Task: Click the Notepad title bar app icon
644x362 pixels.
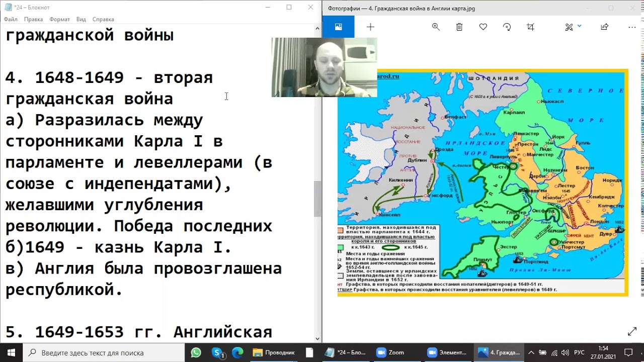Action: pyautogui.click(x=8, y=7)
